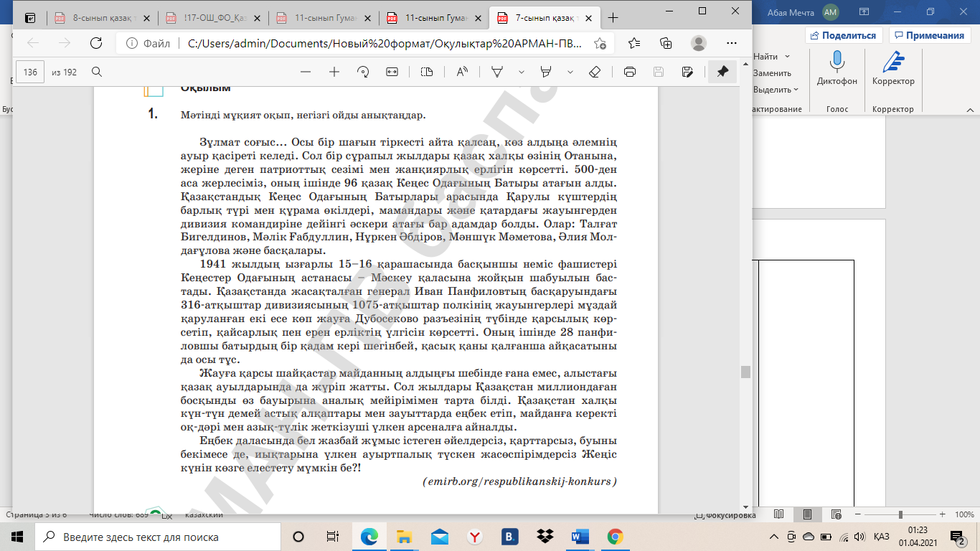Select the 7-сынып қазақ tab
980x551 pixels.
coord(545,18)
